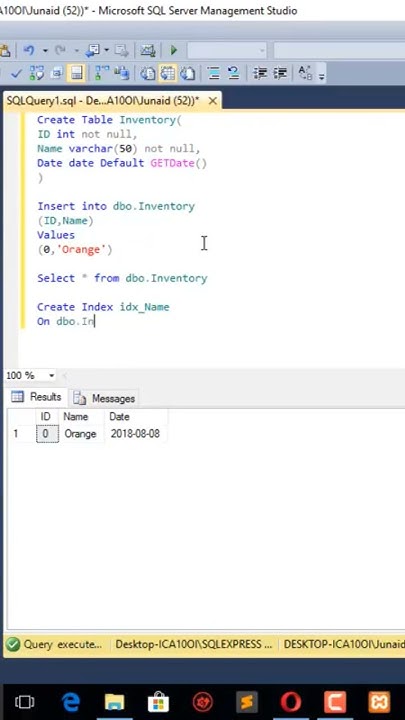Click into the wide toolbar search field
405x720 pixels.
[x=339, y=51]
